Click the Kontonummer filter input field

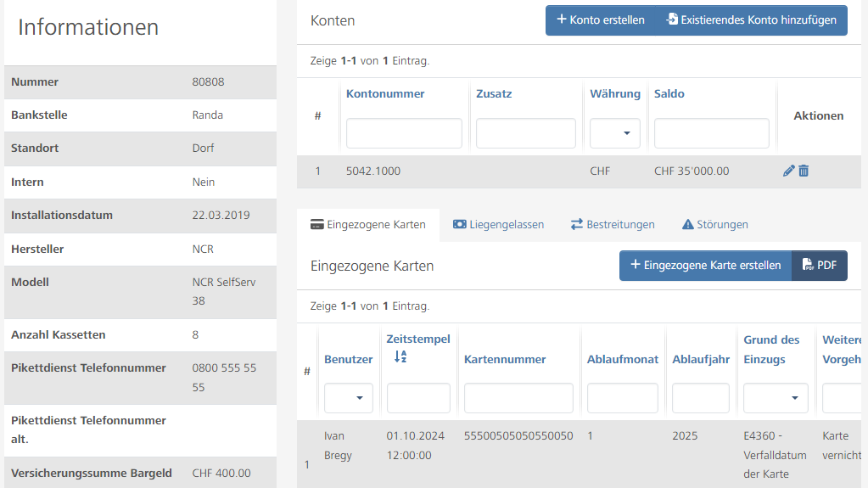404,133
